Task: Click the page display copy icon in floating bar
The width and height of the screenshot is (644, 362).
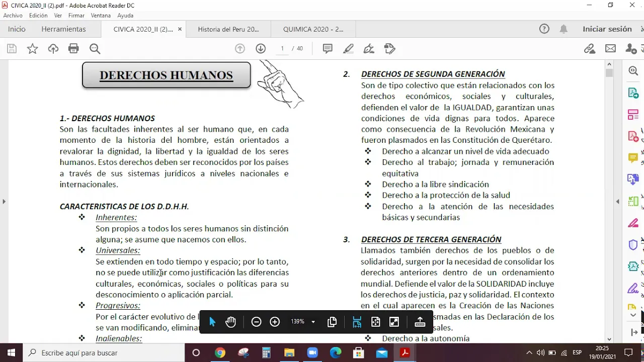Action: coord(332,322)
